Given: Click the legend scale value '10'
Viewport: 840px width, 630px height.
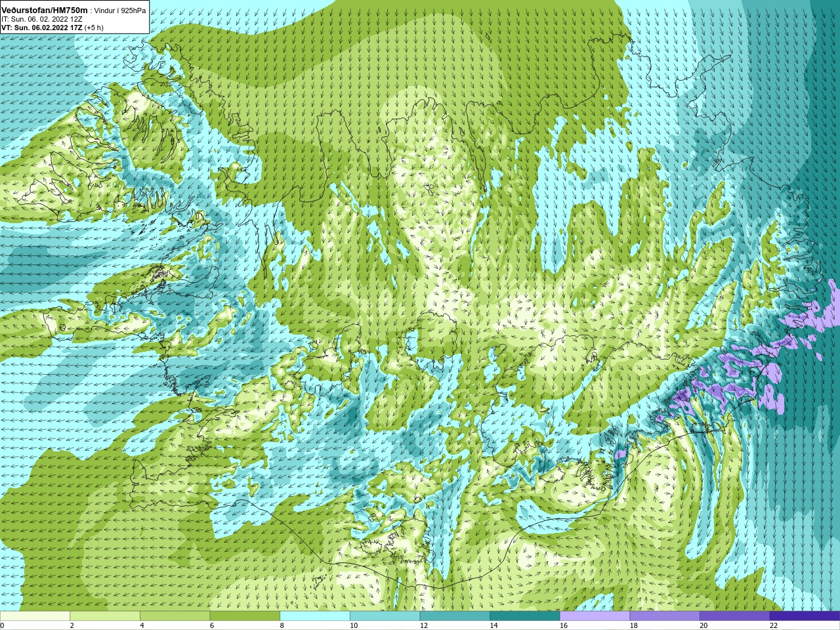Looking at the screenshot, I should pyautogui.click(x=354, y=625).
